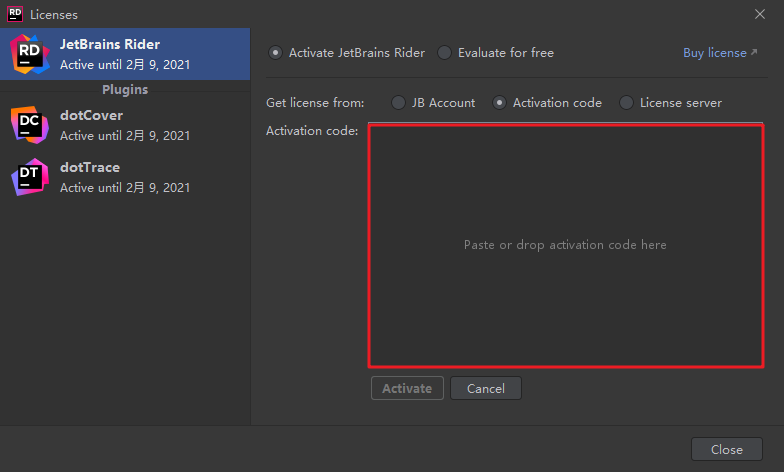Viewport: 784px width, 472px height.
Task: Click Rider's Active until 2月 9, 2021 text
Action: point(125,64)
